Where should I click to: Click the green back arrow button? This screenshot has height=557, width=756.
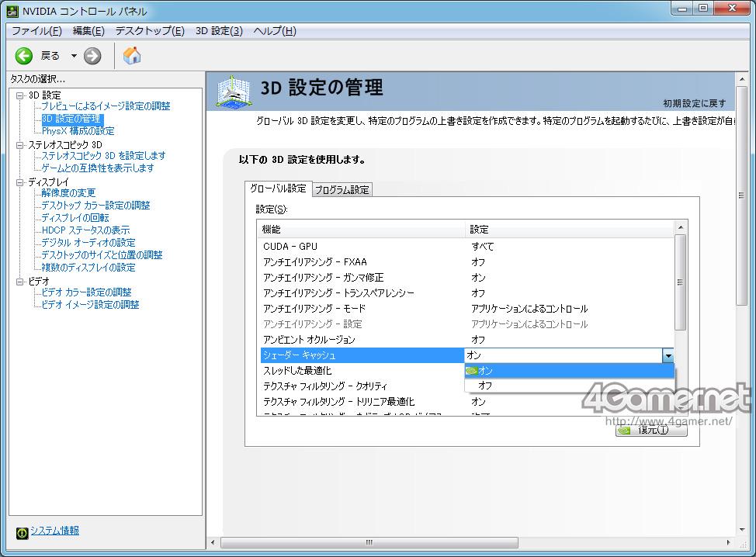(23, 56)
